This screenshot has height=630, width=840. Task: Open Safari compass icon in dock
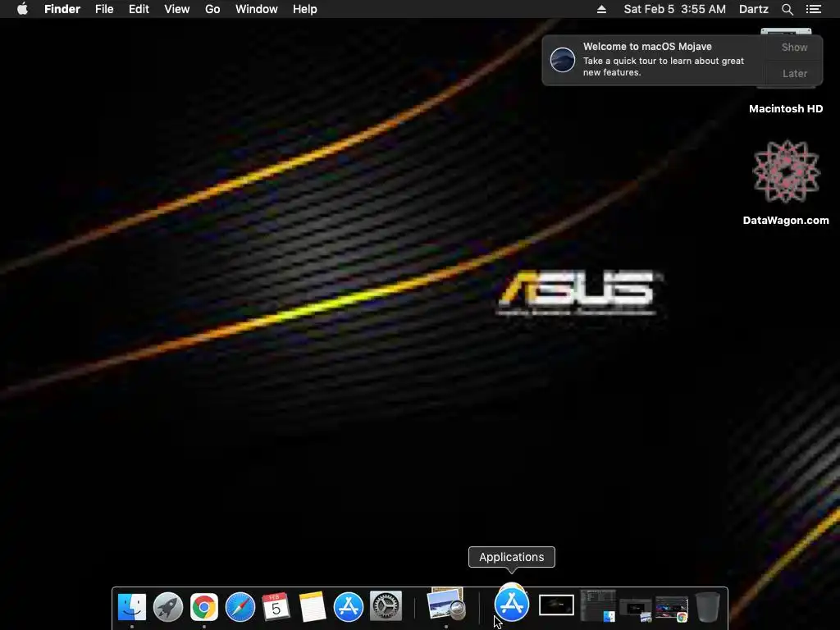pyautogui.click(x=240, y=607)
